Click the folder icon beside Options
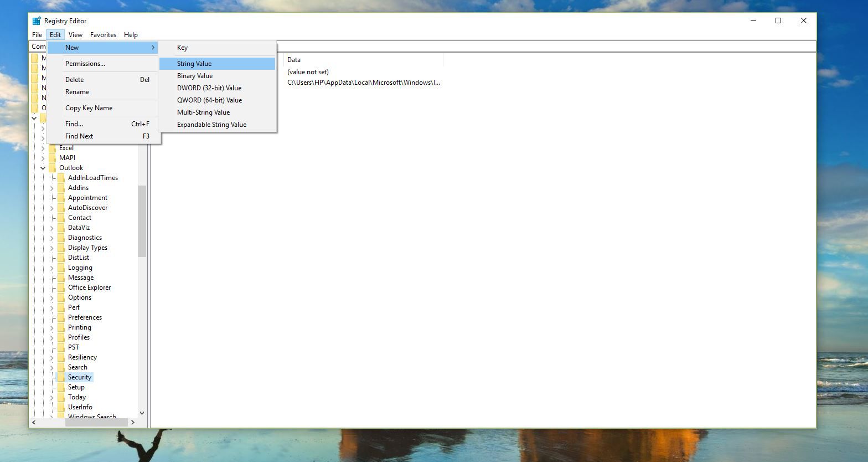The width and height of the screenshot is (868, 462). (x=61, y=297)
